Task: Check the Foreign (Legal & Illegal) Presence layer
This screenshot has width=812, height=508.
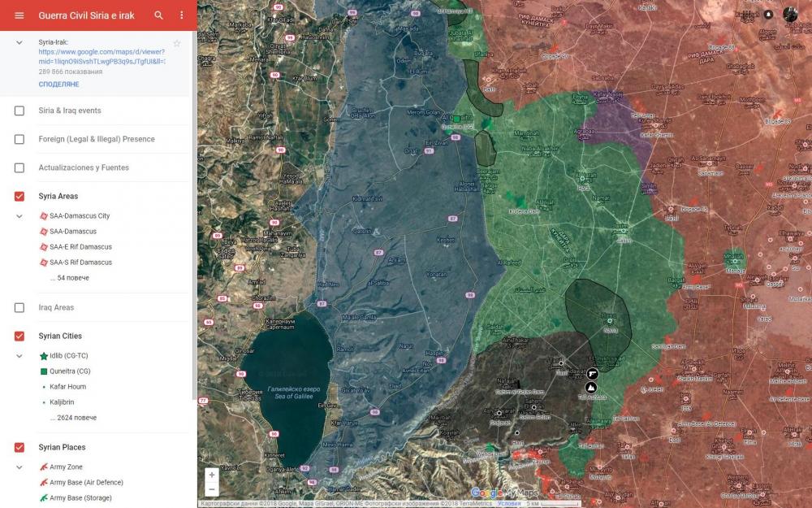Action: click(x=19, y=139)
